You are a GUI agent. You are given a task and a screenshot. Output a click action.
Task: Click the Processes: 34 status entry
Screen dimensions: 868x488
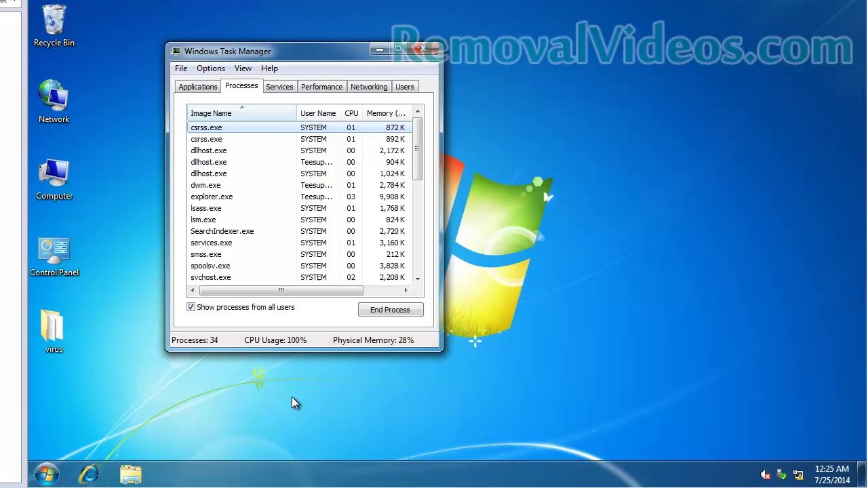pyautogui.click(x=195, y=340)
